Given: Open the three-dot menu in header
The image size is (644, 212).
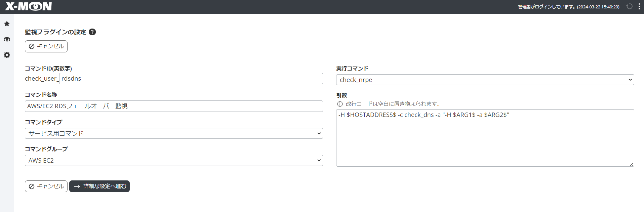Looking at the screenshot, I should (x=639, y=7).
